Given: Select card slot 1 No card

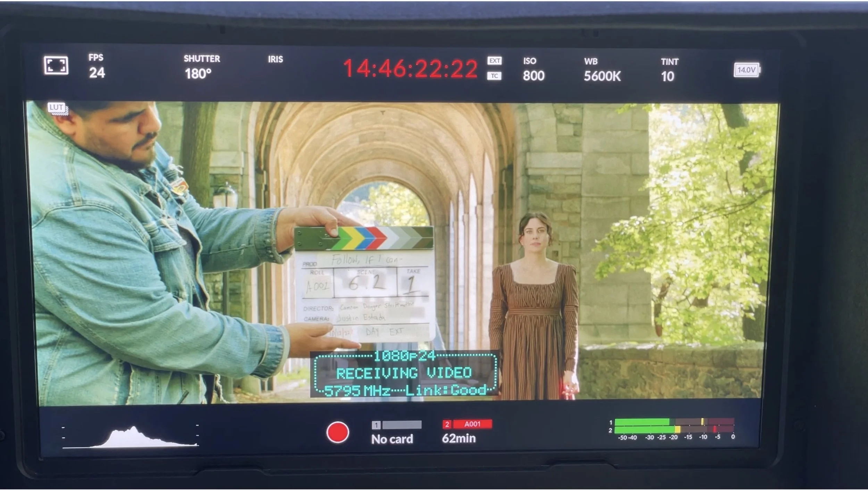Looking at the screenshot, I should [x=392, y=439].
